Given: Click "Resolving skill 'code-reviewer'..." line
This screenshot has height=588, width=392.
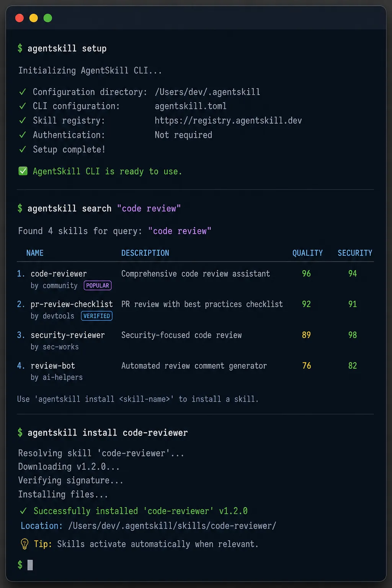Looking at the screenshot, I should [x=101, y=453].
